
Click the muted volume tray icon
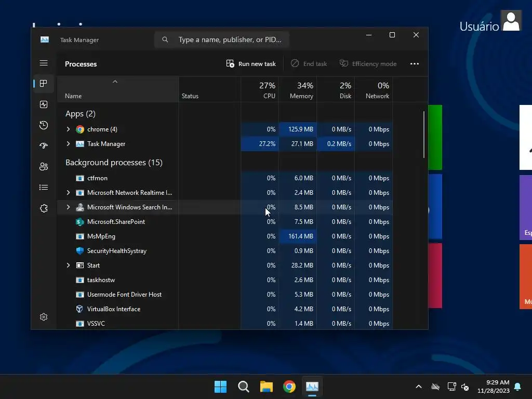465,387
